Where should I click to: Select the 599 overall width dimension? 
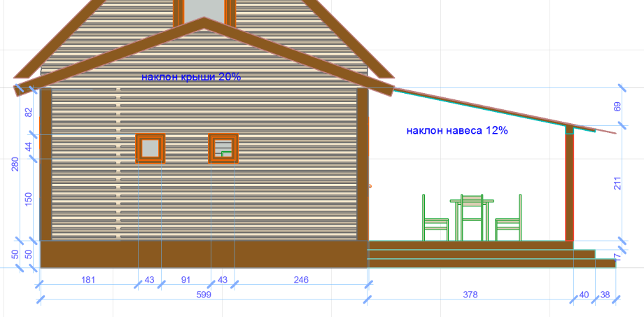pyautogui.click(x=202, y=295)
